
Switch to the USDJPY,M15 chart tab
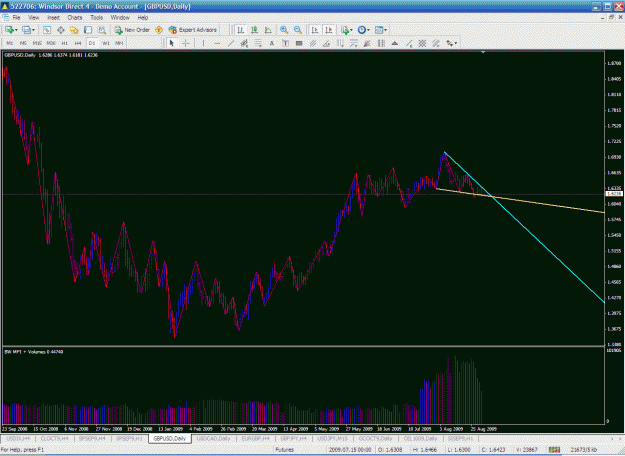click(332, 438)
